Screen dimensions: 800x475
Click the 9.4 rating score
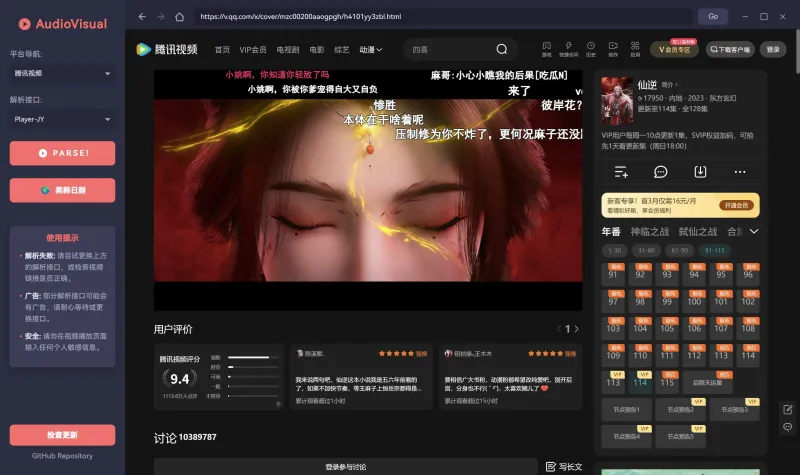pyautogui.click(x=180, y=379)
